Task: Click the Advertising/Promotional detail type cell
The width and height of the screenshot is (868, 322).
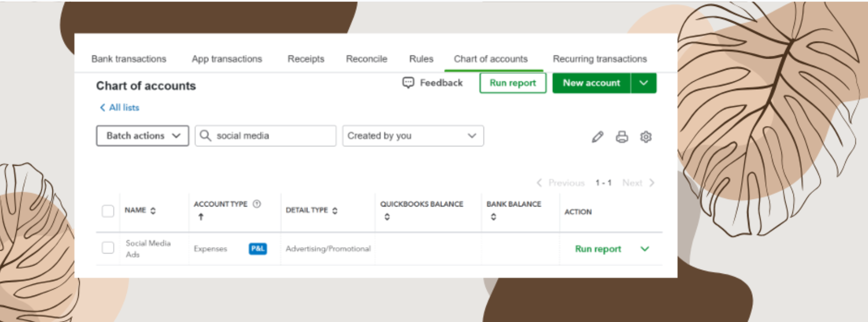Action: 328,249
